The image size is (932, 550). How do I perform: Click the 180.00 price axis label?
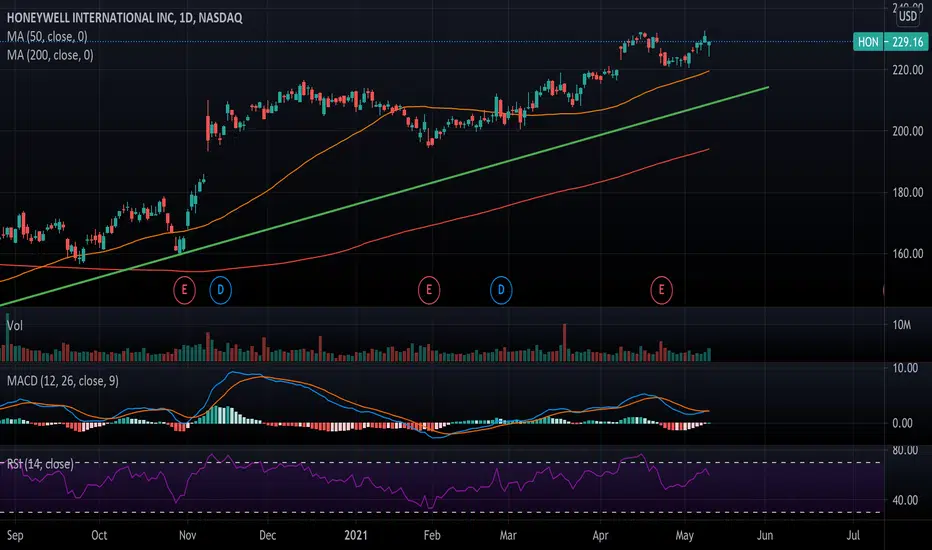(908, 193)
